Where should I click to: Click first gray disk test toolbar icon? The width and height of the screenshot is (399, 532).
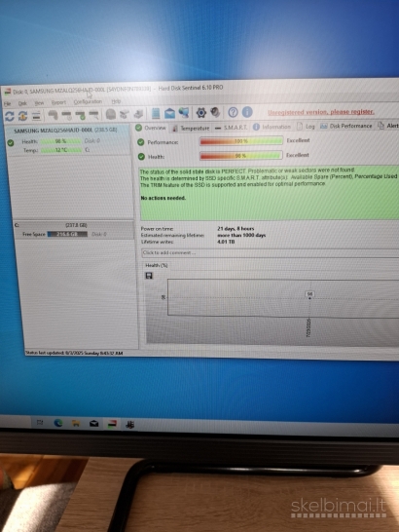[x=53, y=115]
